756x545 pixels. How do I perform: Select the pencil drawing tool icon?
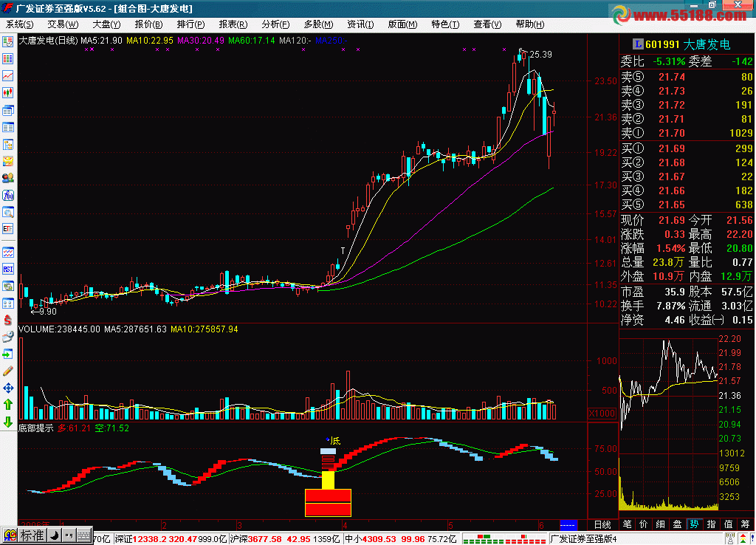pyautogui.click(x=7, y=371)
